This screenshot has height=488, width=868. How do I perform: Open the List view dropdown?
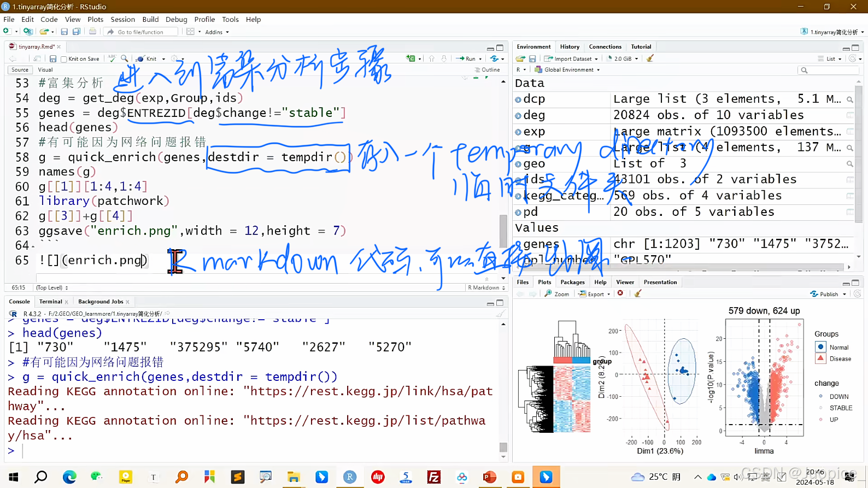tap(830, 58)
